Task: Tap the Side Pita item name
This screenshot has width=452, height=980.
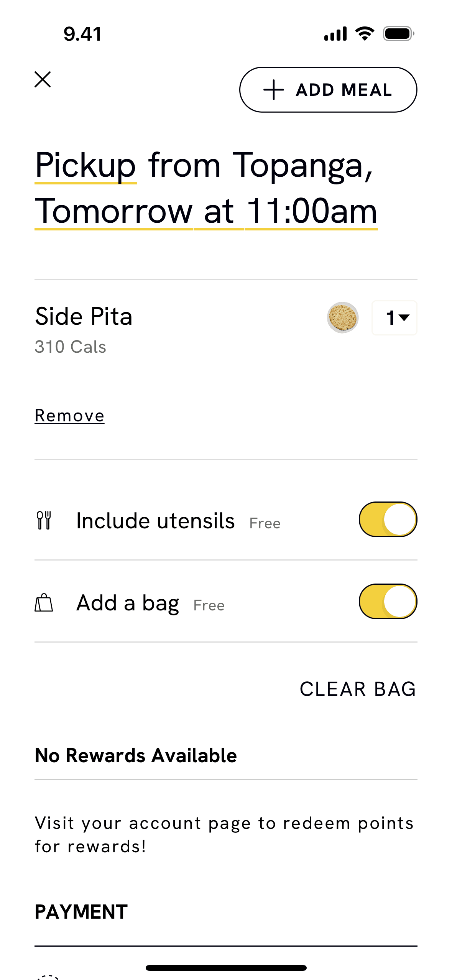Action: tap(84, 316)
